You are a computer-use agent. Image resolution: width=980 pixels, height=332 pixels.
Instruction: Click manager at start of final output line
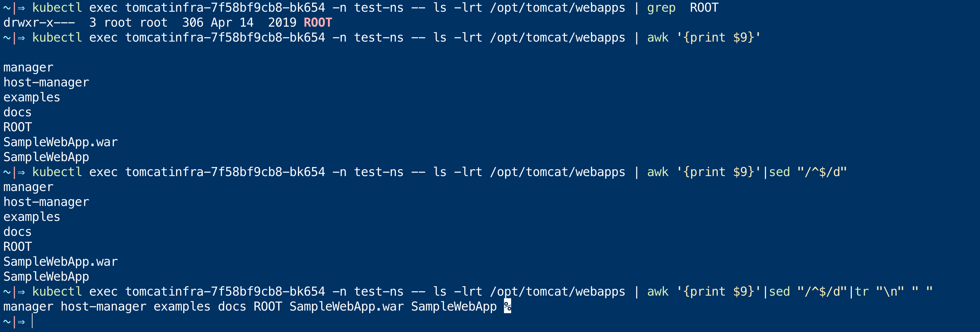[x=28, y=307]
